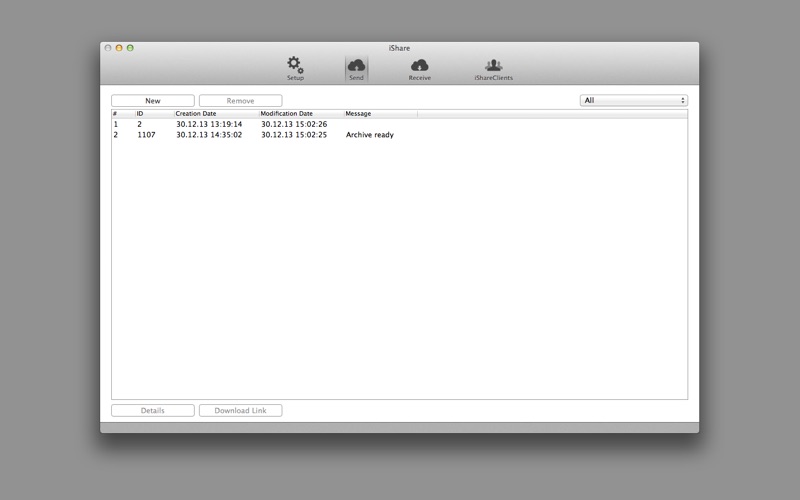The width and height of the screenshot is (800, 500).
Task: Sort by Modification Date column header
Action: coord(302,114)
